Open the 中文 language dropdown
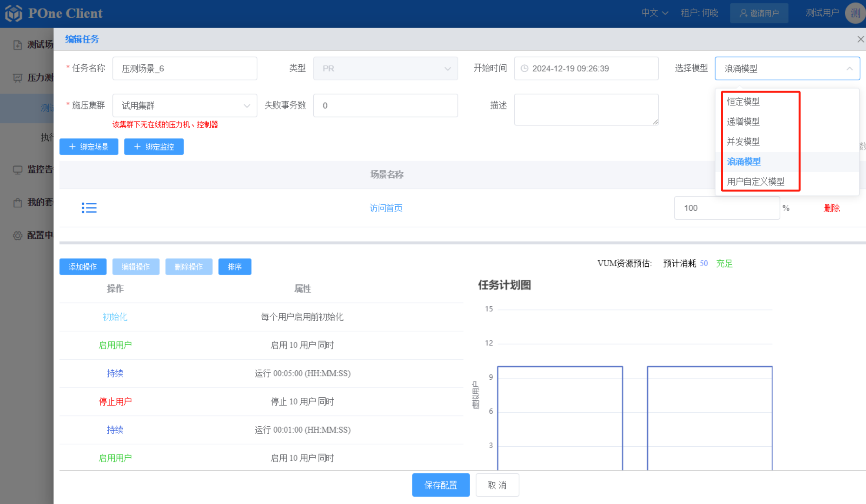 tap(654, 13)
